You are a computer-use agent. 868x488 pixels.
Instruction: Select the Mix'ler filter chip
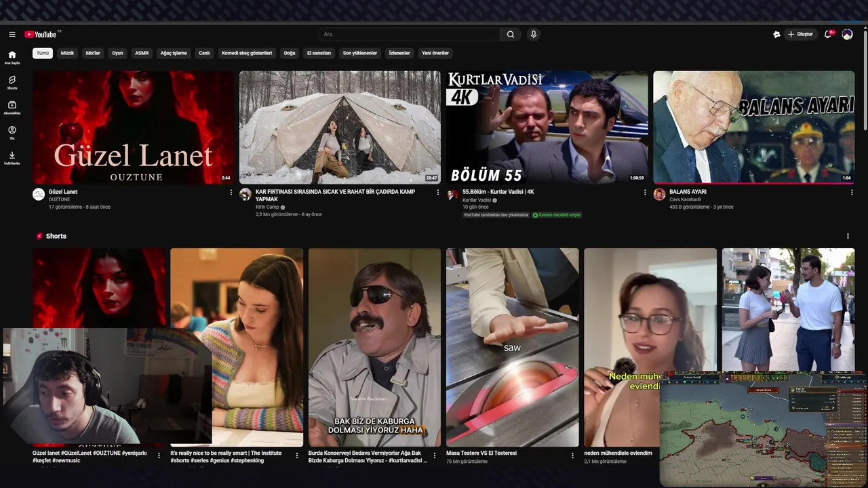93,53
